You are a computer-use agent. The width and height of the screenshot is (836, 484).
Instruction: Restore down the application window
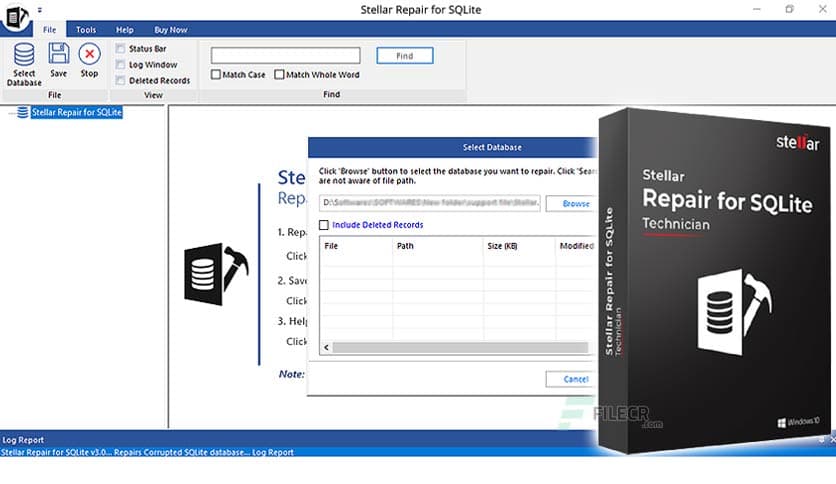click(x=790, y=9)
